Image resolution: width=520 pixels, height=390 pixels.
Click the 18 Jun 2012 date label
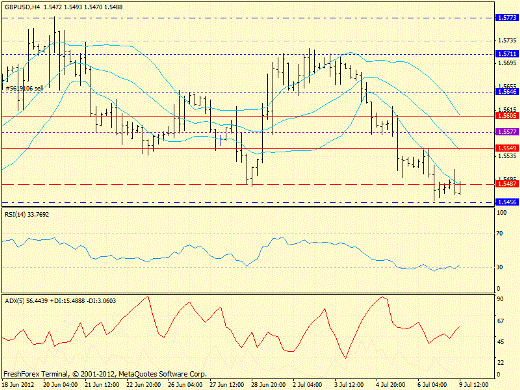(x=18, y=384)
